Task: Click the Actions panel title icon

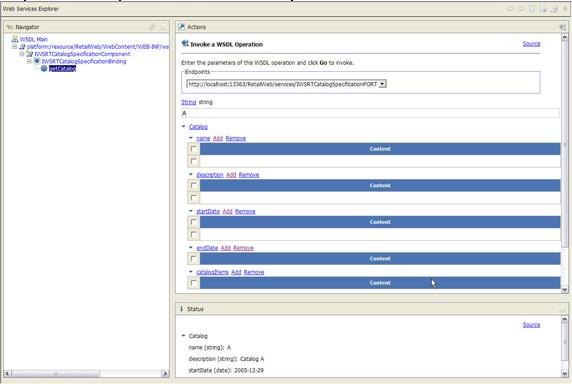Action: click(x=181, y=27)
